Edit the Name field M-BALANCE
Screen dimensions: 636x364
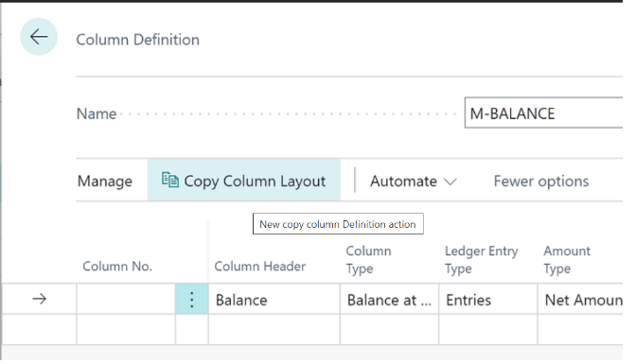[x=543, y=113]
